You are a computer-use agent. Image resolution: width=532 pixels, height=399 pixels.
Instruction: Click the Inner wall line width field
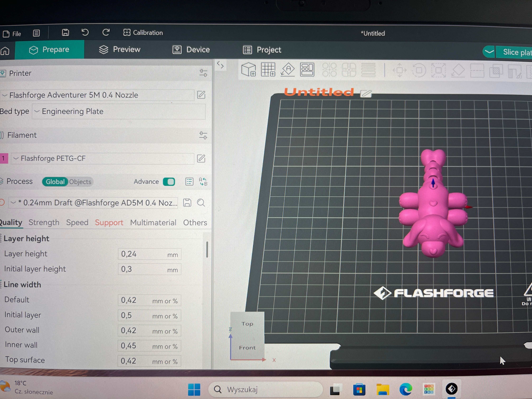pyautogui.click(x=150, y=346)
